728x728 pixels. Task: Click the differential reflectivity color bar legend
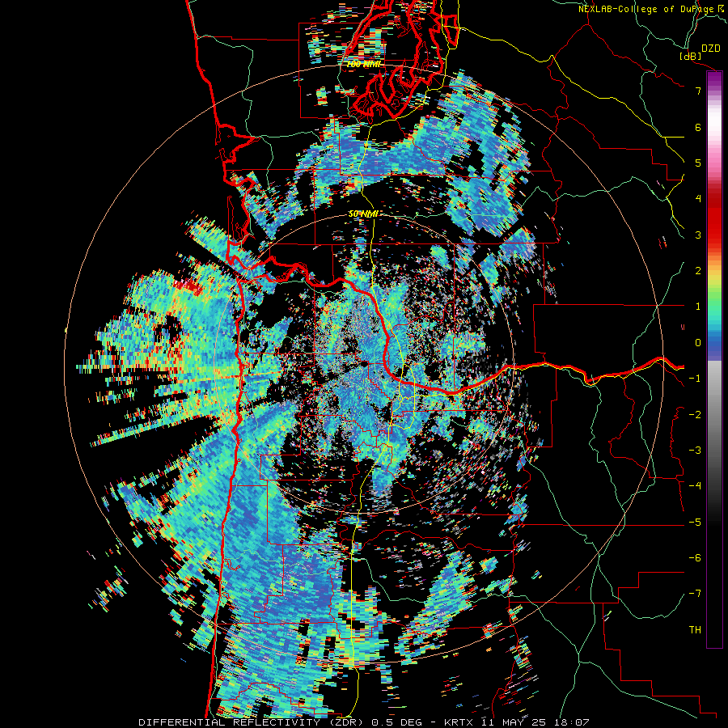point(714,359)
